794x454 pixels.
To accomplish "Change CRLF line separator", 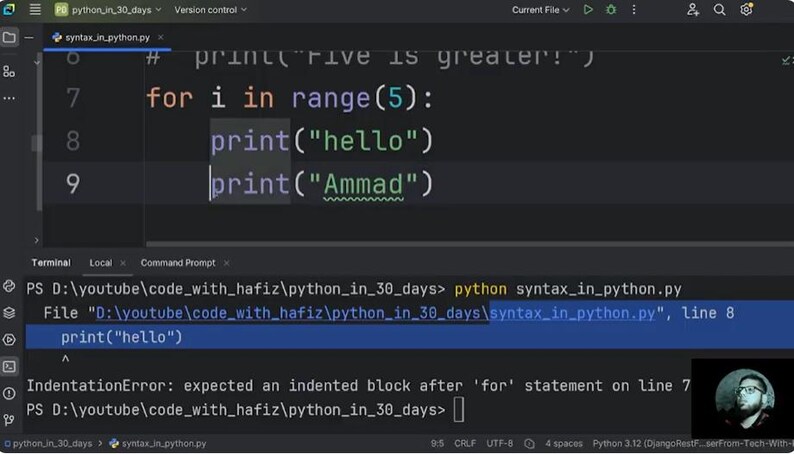I will [465, 443].
